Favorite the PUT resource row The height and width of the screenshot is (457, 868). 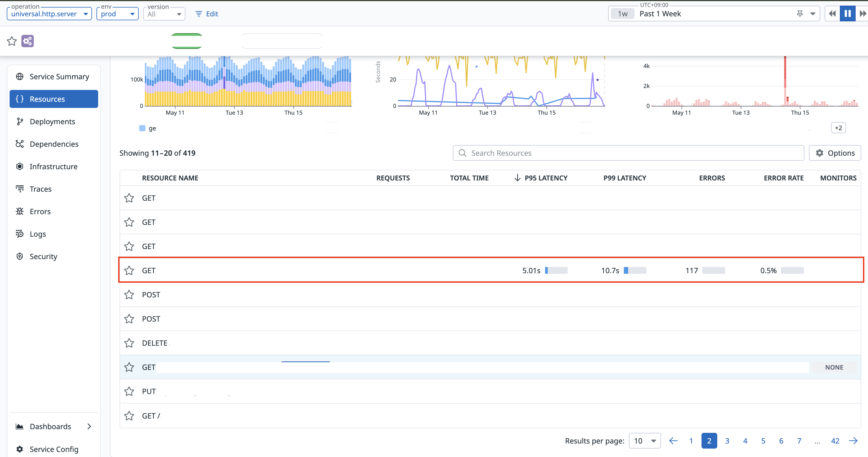coord(129,391)
